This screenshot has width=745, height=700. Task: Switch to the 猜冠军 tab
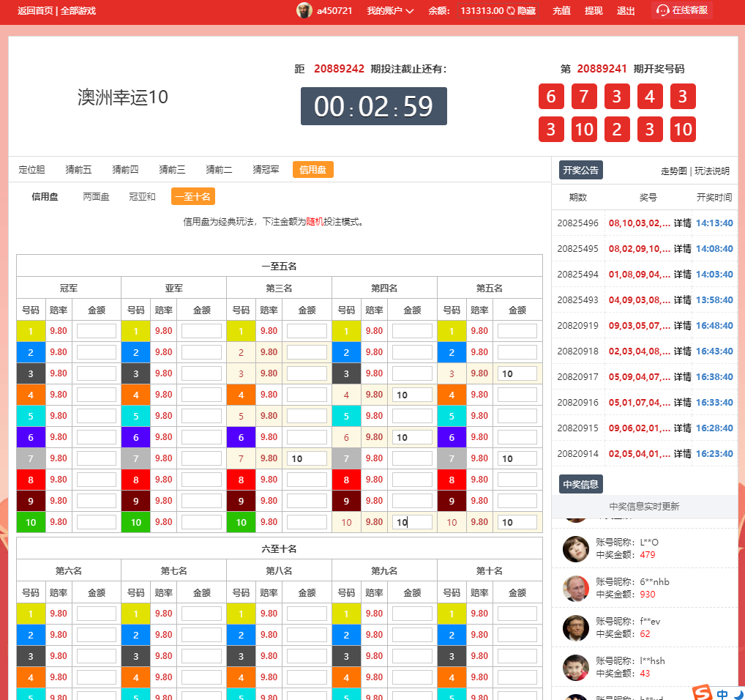coord(266,170)
